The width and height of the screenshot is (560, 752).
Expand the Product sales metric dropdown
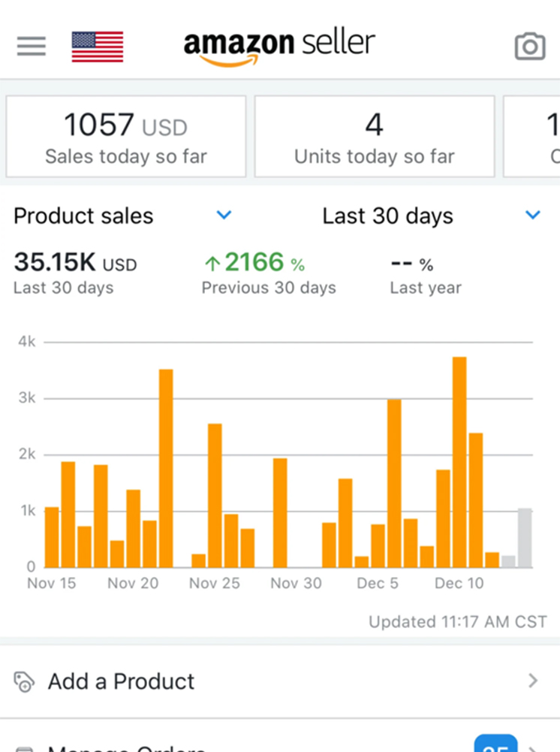(224, 216)
